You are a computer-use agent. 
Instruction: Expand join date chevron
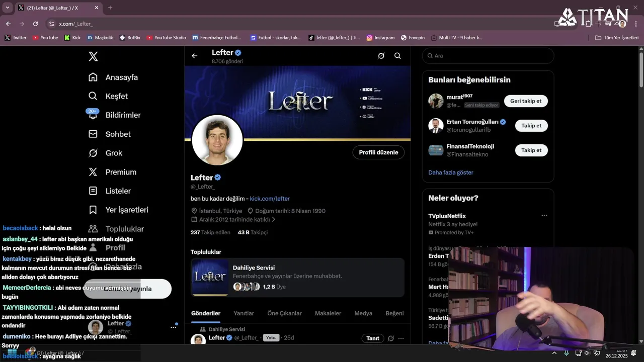coord(273,220)
